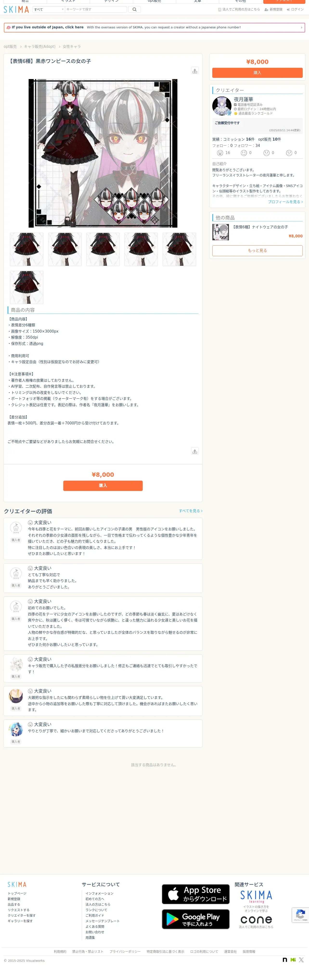The image size is (309, 980).
Task: Click the 'If you live outside of Japan' banner
Action: point(154,27)
